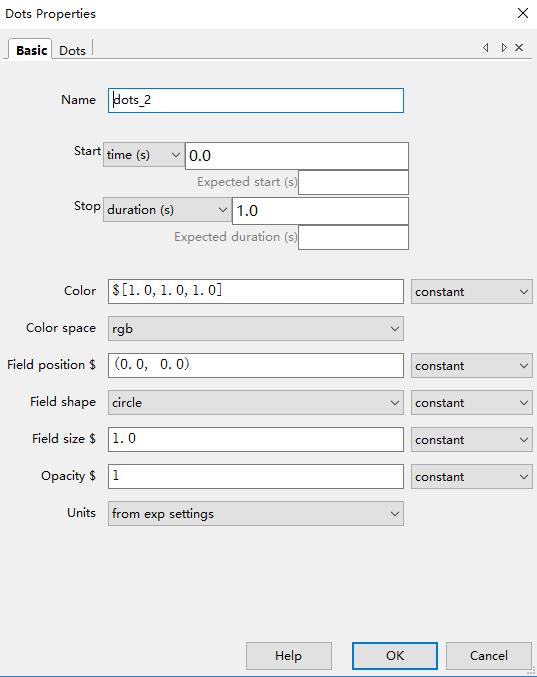Image resolution: width=537 pixels, height=677 pixels.
Task: Open the Field shape circle dropdown
Action: coord(256,402)
